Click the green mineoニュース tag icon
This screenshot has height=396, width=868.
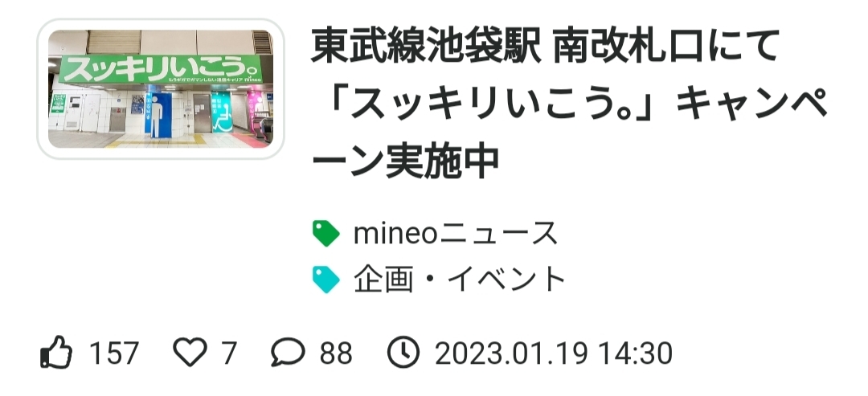tap(326, 233)
